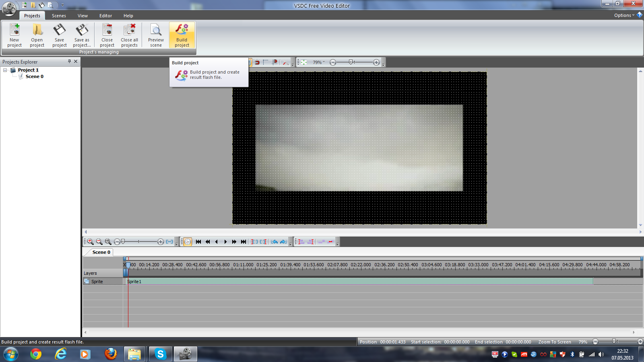
Task: Toggle visibility checkbox of Sprite layer
Action: (x=87, y=282)
